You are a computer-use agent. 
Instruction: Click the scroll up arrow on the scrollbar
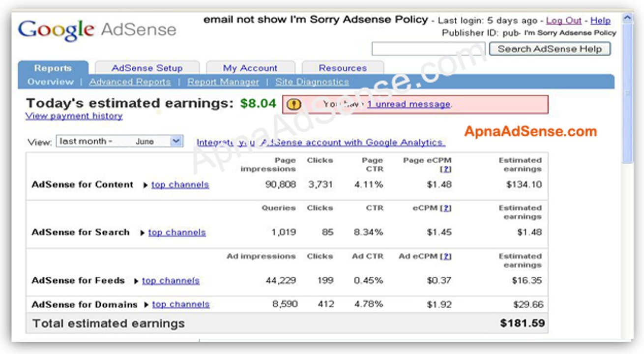point(627,19)
